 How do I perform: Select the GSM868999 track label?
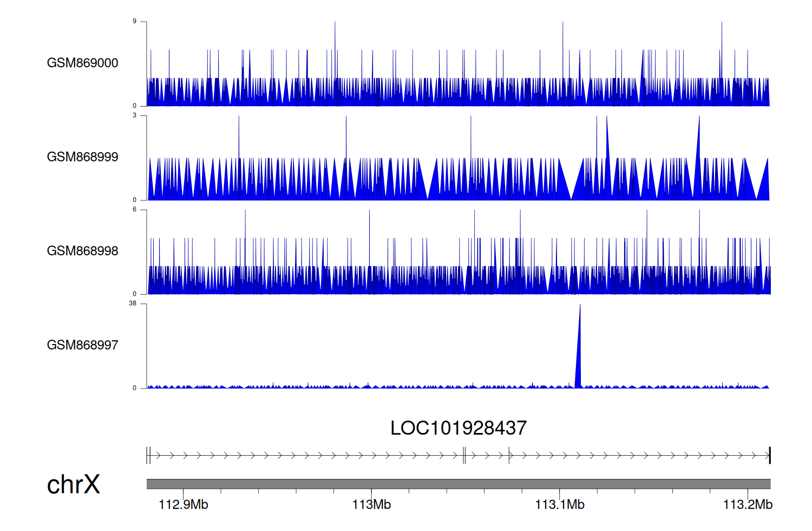pyautogui.click(x=82, y=157)
